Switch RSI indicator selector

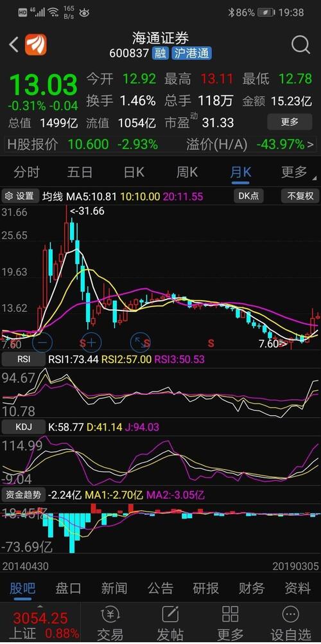click(23, 360)
